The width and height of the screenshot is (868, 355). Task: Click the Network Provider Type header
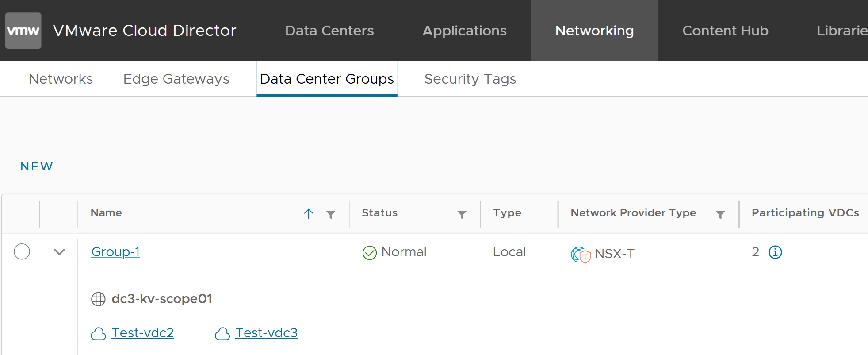[633, 213]
